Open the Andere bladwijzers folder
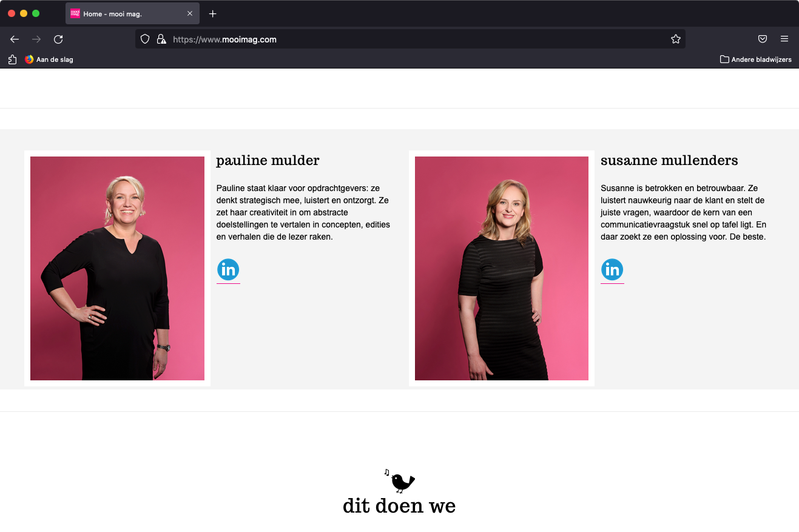The image size is (799, 532). coord(755,59)
